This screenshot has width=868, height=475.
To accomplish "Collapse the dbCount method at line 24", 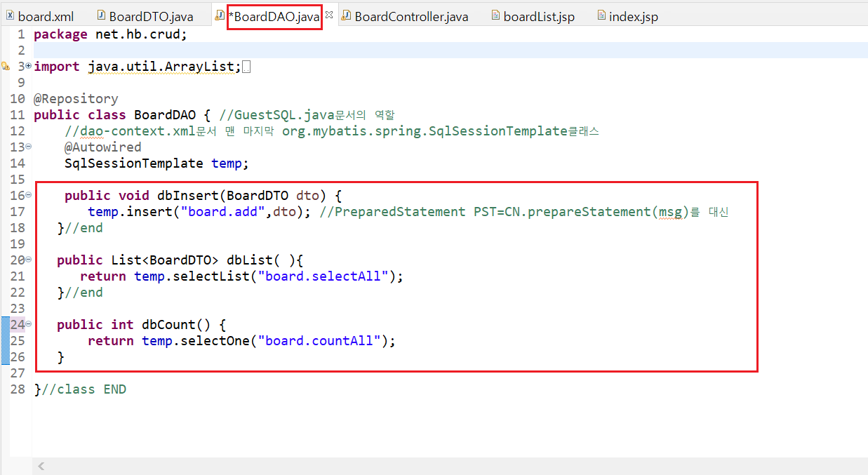I will pos(28,324).
